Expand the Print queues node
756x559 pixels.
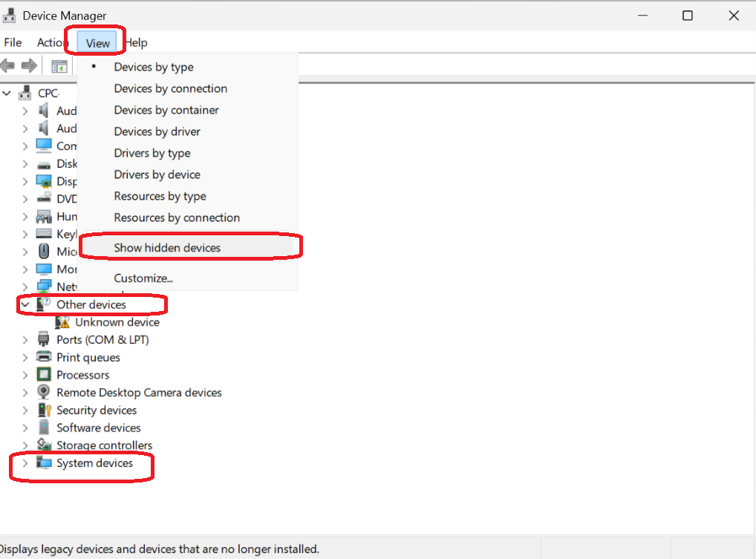[x=25, y=358]
